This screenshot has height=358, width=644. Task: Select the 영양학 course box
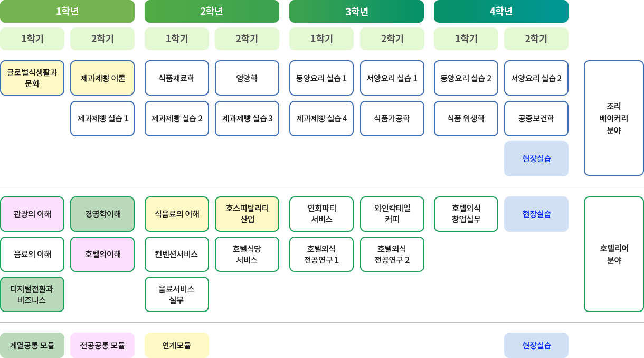pyautogui.click(x=247, y=78)
